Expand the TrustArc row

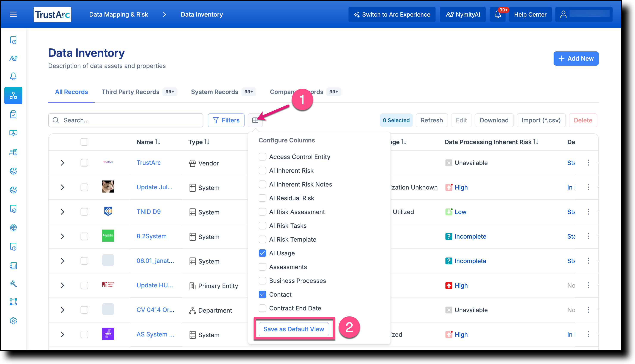(62, 163)
